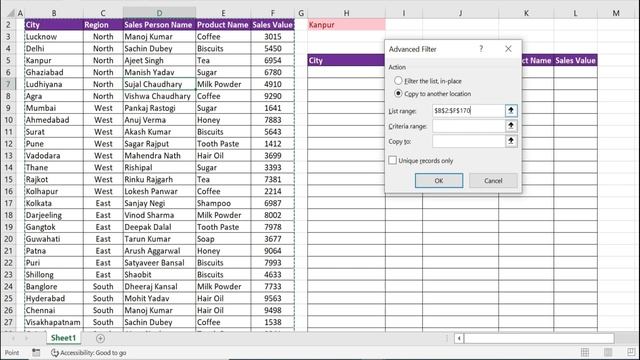Screen dimensions: 640x360
Task: Select row 24 header
Action: [8, 287]
